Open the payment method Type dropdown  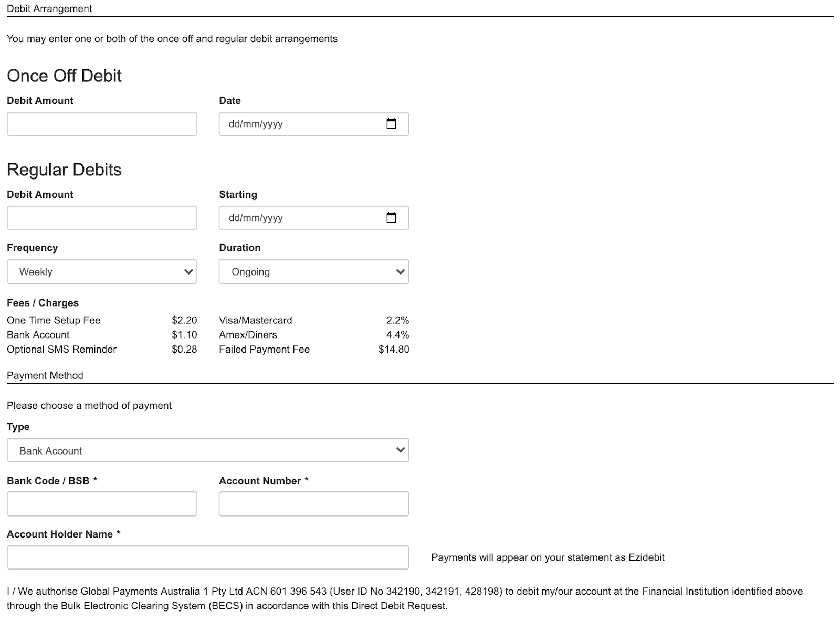click(208, 450)
